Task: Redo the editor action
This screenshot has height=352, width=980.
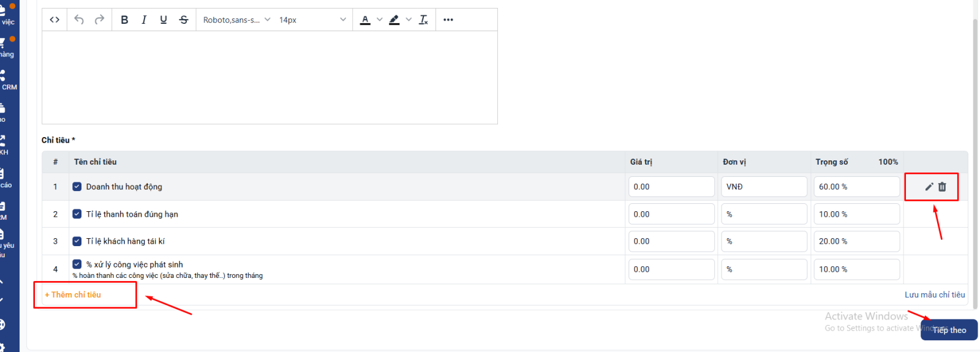Action: (x=99, y=20)
